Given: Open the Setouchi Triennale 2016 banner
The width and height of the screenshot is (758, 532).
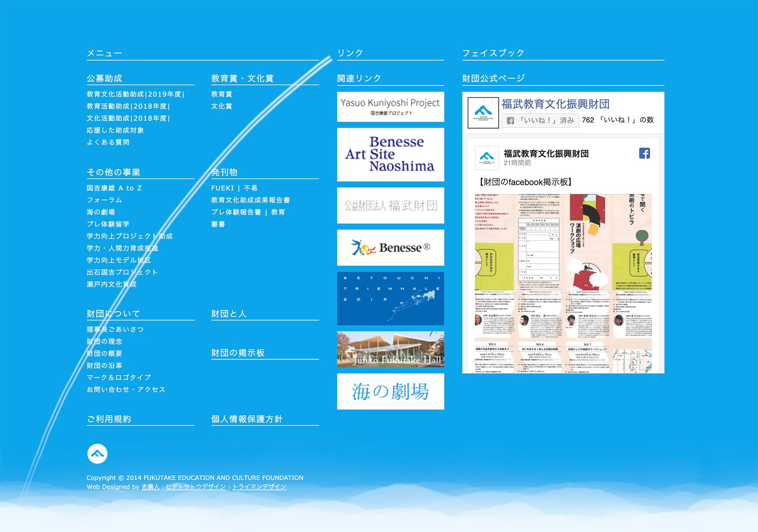Looking at the screenshot, I should click(x=390, y=298).
